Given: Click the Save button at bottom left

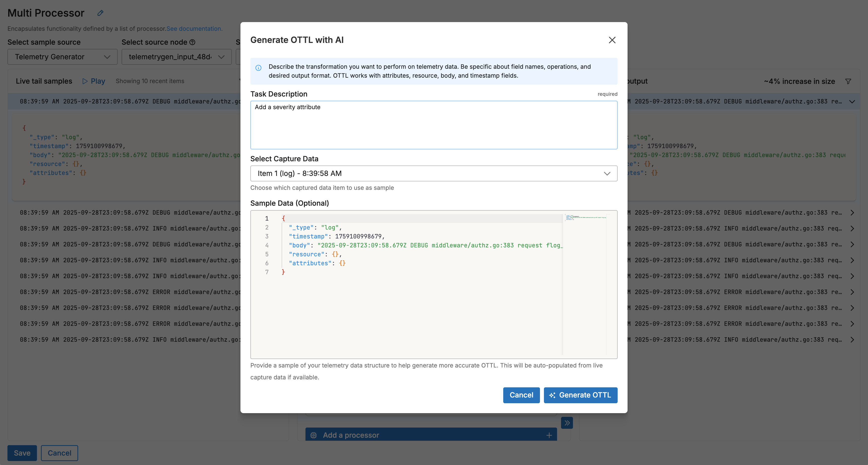Looking at the screenshot, I should [x=22, y=453].
